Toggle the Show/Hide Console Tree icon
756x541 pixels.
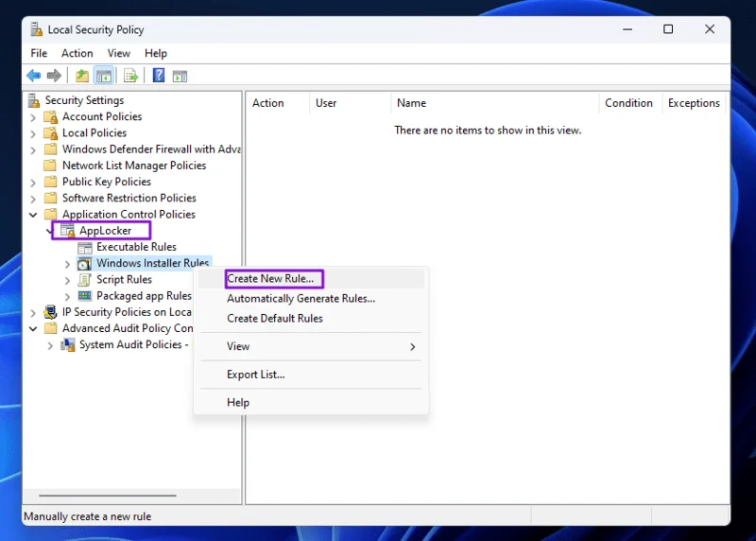point(104,76)
